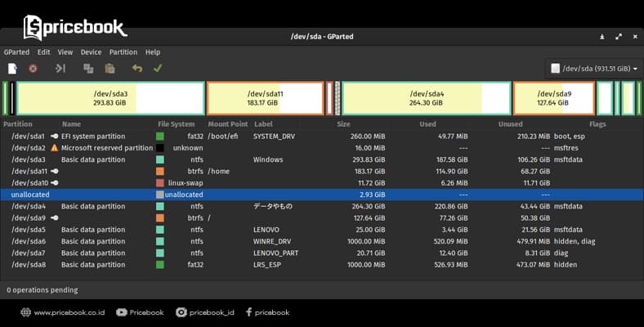Viewport: 644px width, 327px height.
Task: Select the highlighted unallocated row
Action: point(322,195)
